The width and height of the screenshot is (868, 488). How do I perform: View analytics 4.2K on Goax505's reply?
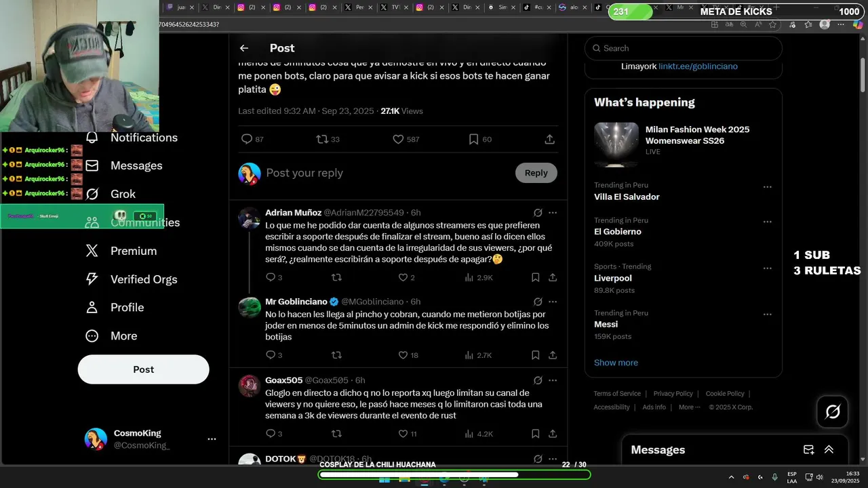click(x=479, y=434)
